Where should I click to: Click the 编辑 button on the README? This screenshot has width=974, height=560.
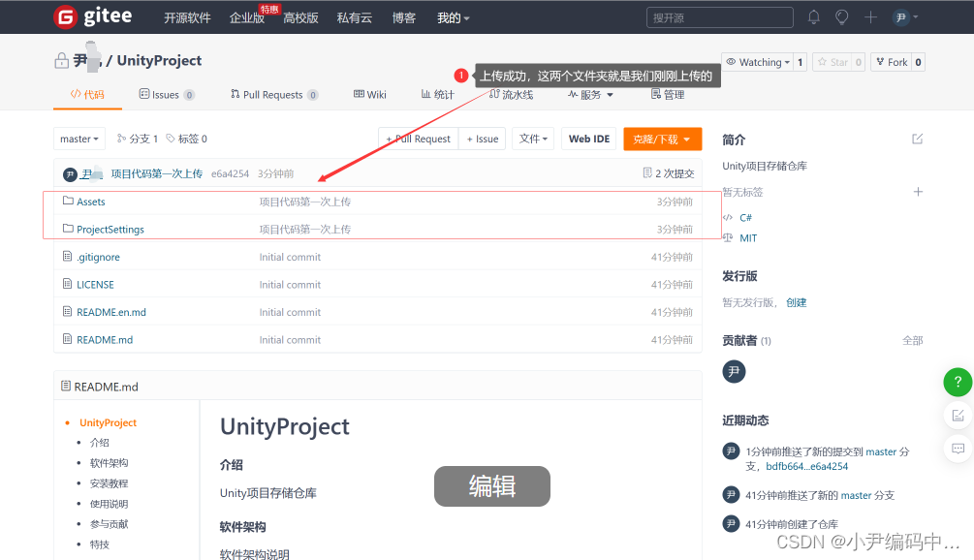491,486
